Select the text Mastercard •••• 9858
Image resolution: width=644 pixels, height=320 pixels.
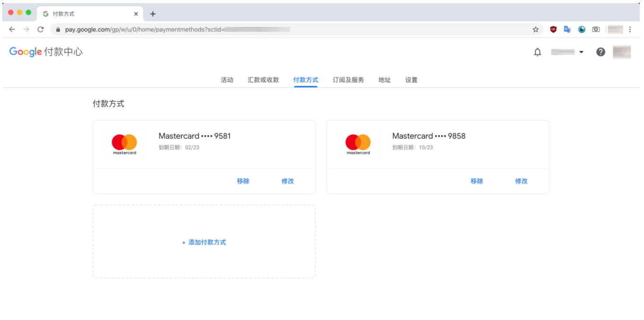(429, 136)
